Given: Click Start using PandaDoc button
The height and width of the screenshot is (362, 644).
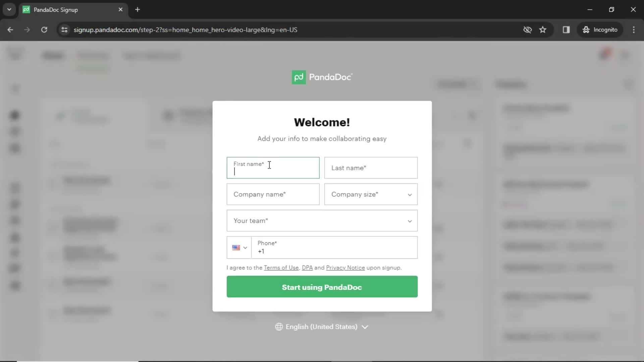Looking at the screenshot, I should click(x=322, y=287).
